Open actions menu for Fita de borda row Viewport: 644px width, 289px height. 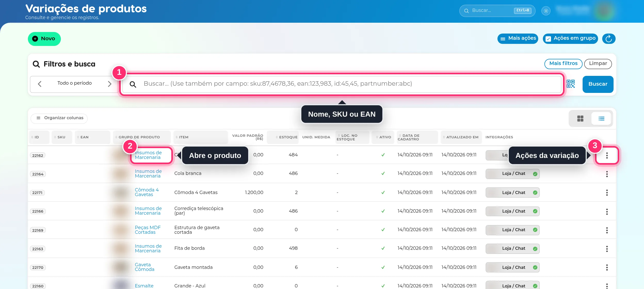pyautogui.click(x=607, y=249)
